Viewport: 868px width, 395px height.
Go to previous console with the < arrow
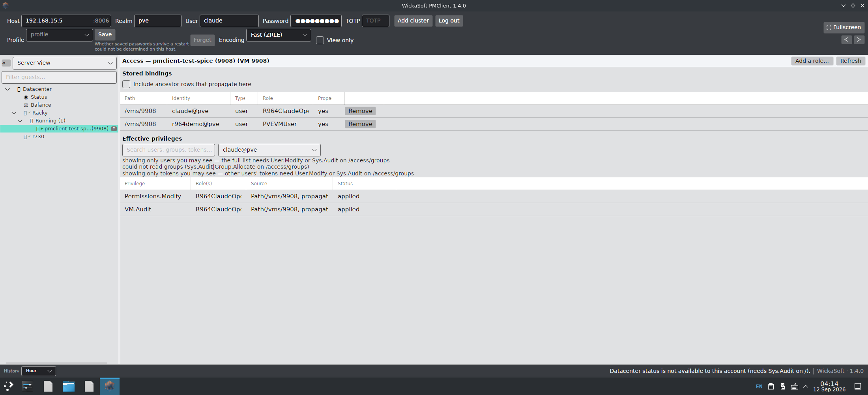[846, 39]
